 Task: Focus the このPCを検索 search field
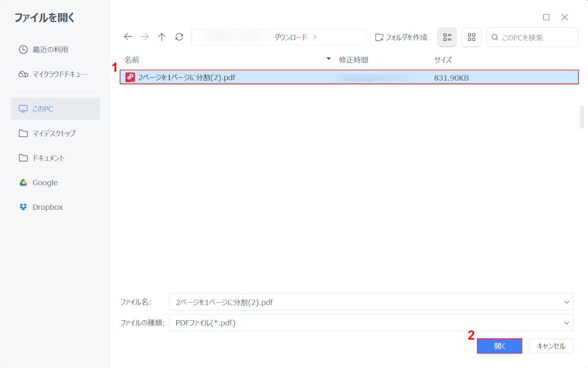(x=532, y=37)
